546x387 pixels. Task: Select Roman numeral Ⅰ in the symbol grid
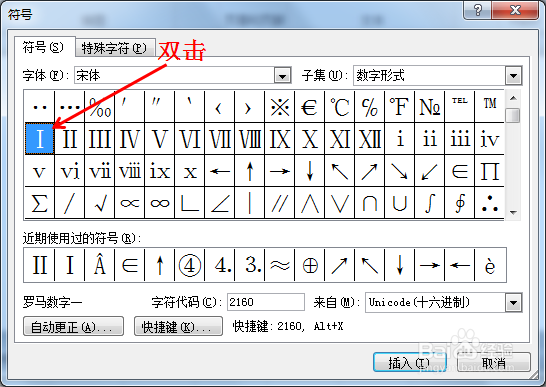point(40,139)
